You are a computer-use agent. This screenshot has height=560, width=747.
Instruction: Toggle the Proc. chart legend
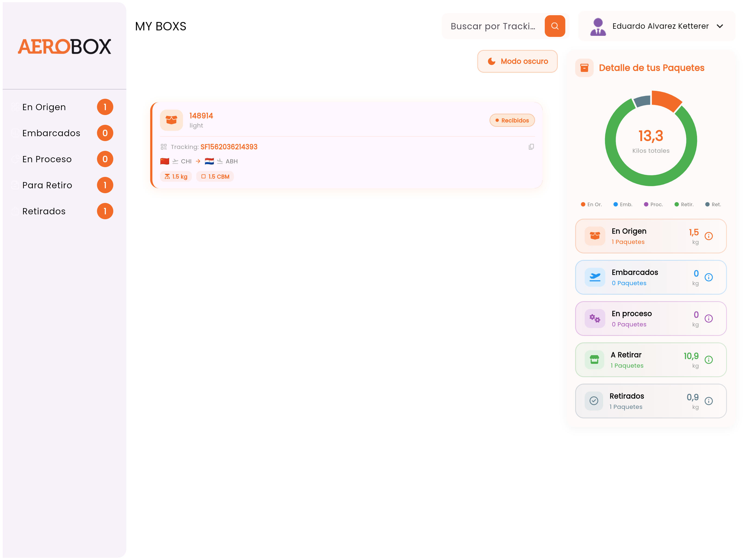pyautogui.click(x=653, y=204)
